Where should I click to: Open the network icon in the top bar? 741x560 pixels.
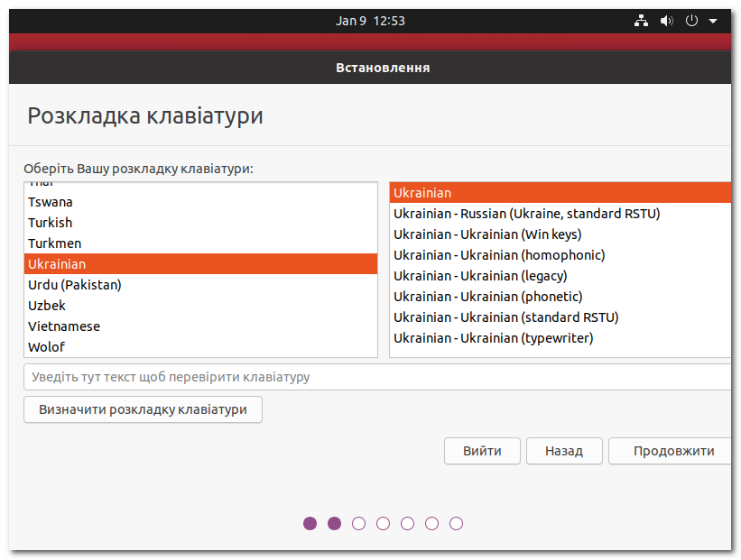pos(642,20)
